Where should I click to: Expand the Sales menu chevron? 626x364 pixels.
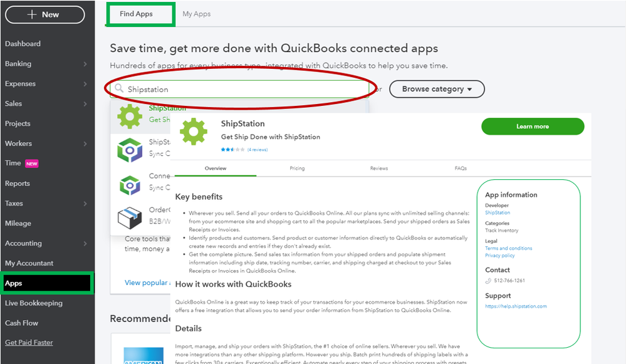click(85, 104)
